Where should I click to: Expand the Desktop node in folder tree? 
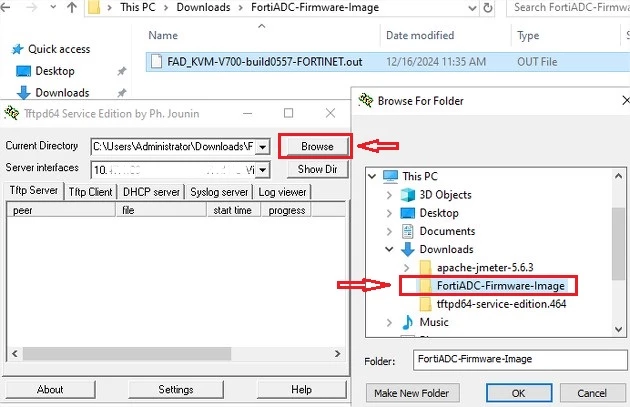[389, 213]
